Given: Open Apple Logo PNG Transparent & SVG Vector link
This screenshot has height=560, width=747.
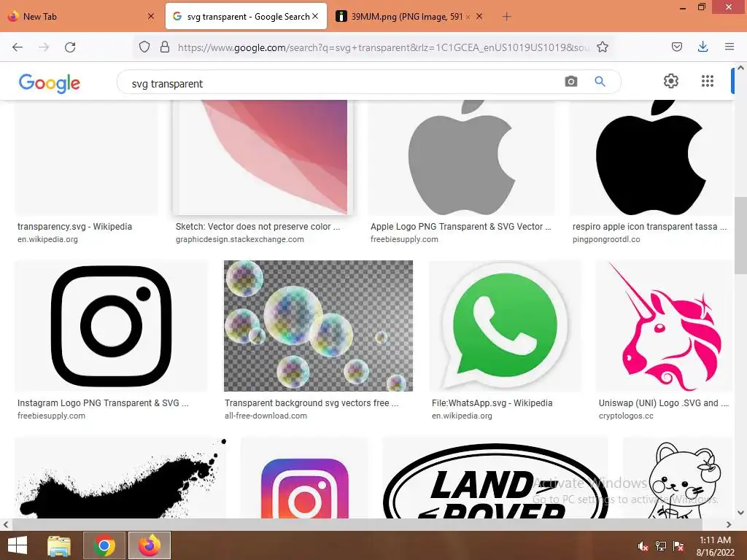Looking at the screenshot, I should (x=461, y=227).
